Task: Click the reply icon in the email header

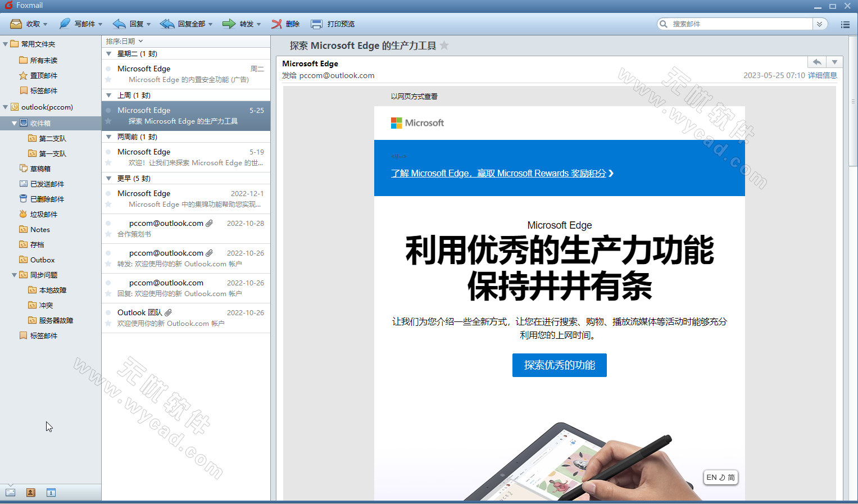Action: (x=816, y=62)
